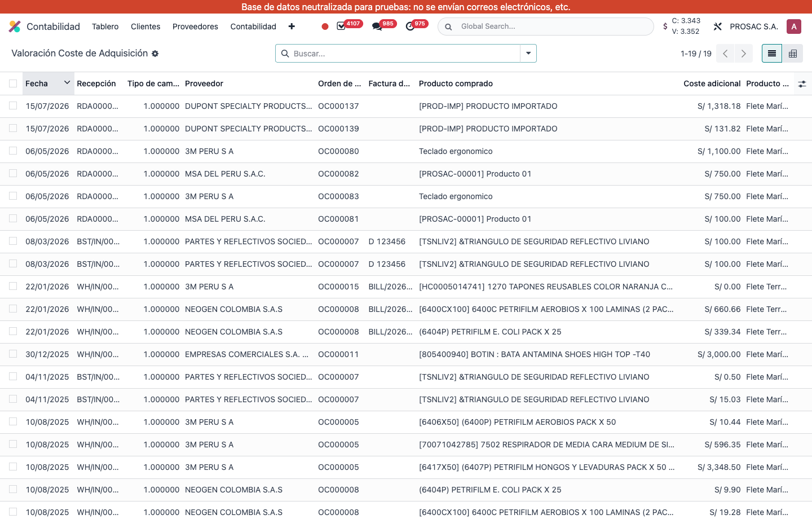Open the PROSAC S.A. company switcher
812x519 pixels.
click(x=754, y=27)
